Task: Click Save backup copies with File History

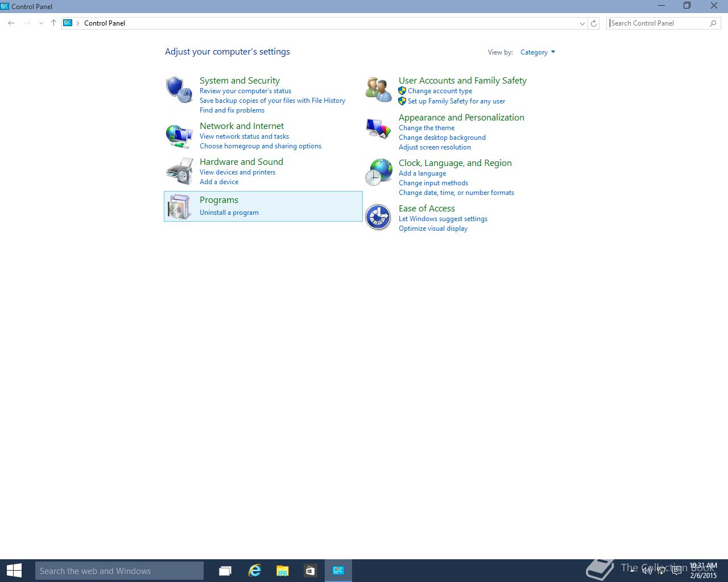Action: tap(272, 101)
